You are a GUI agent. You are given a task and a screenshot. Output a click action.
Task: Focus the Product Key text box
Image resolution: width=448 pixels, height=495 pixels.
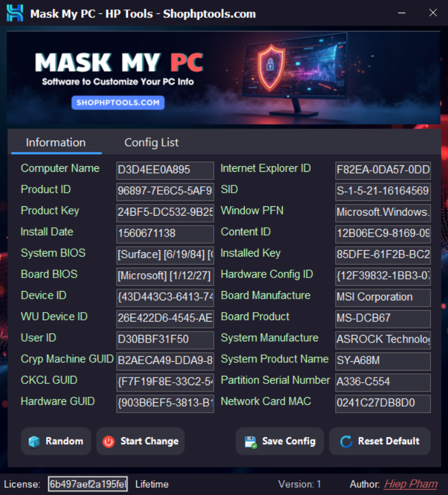click(x=165, y=213)
